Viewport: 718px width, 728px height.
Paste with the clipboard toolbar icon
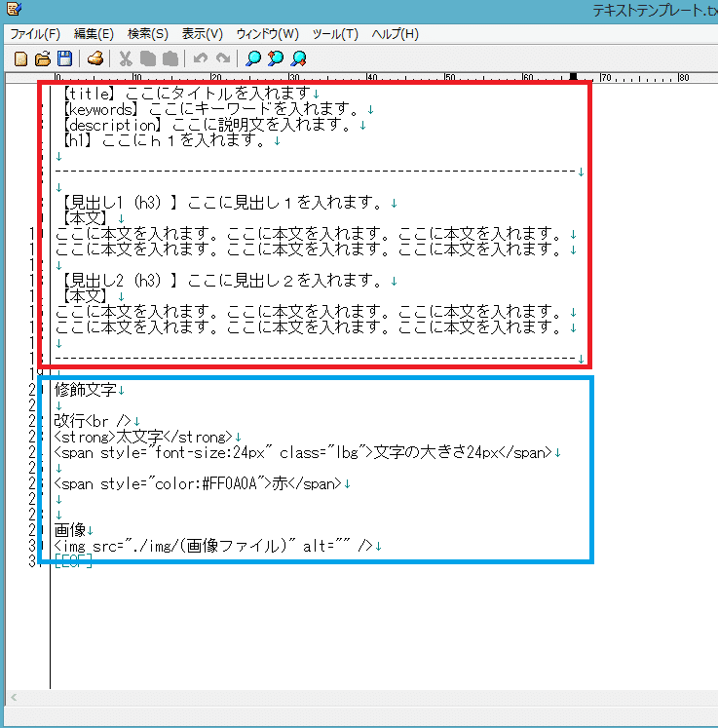pos(170,59)
